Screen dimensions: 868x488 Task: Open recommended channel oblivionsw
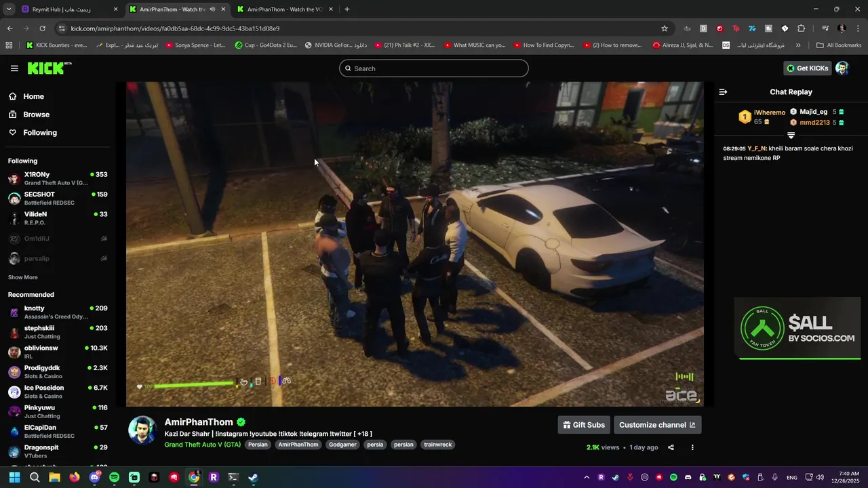tap(58, 352)
